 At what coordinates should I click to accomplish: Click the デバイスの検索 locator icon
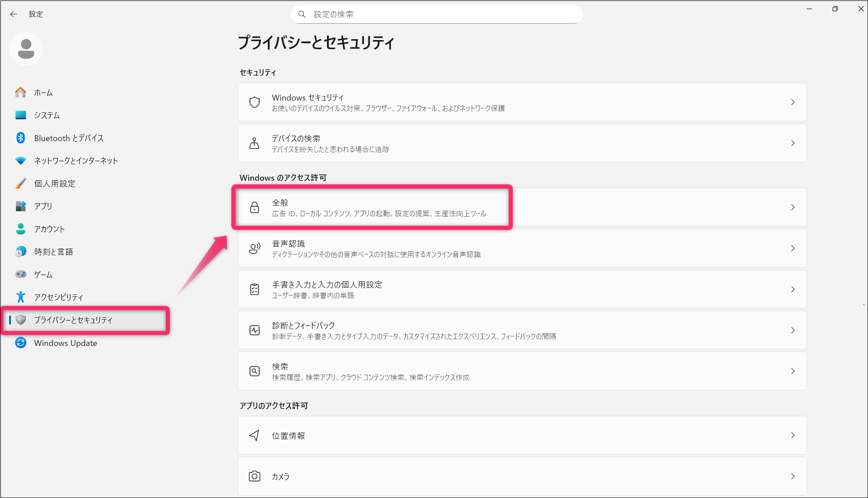255,143
